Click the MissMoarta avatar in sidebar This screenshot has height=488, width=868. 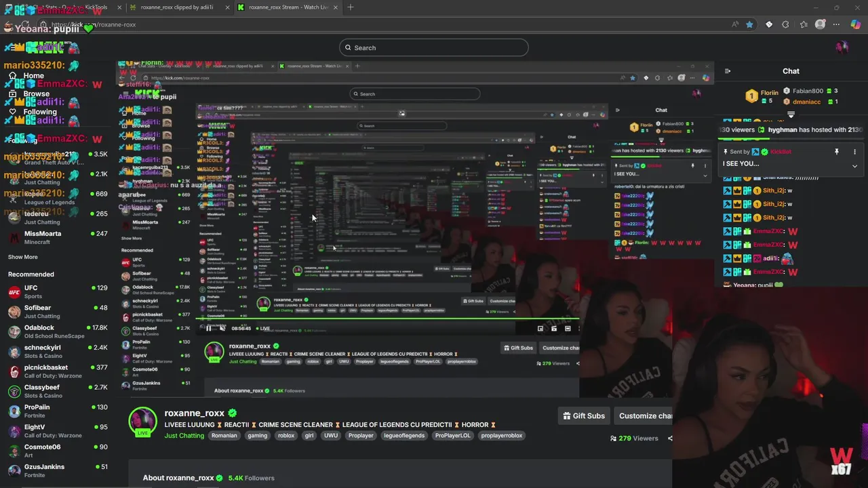14,238
